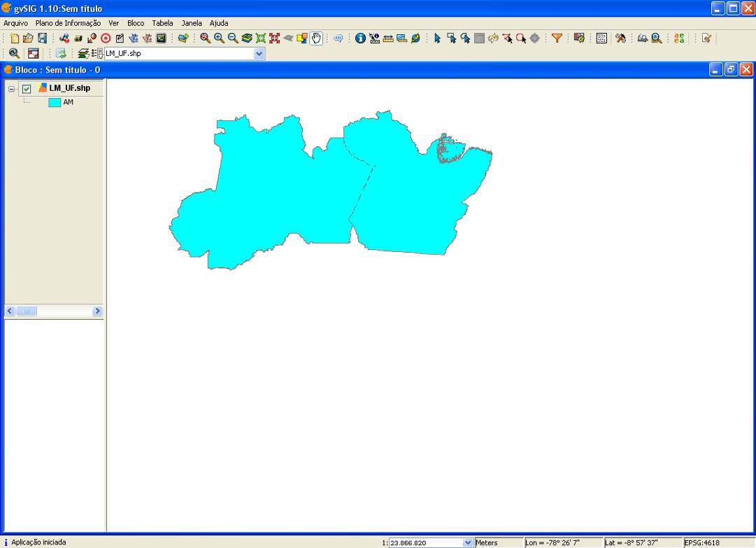This screenshot has height=548, width=756.
Task: Click the layer panel horizontal scrollbar thumb
Action: point(27,311)
